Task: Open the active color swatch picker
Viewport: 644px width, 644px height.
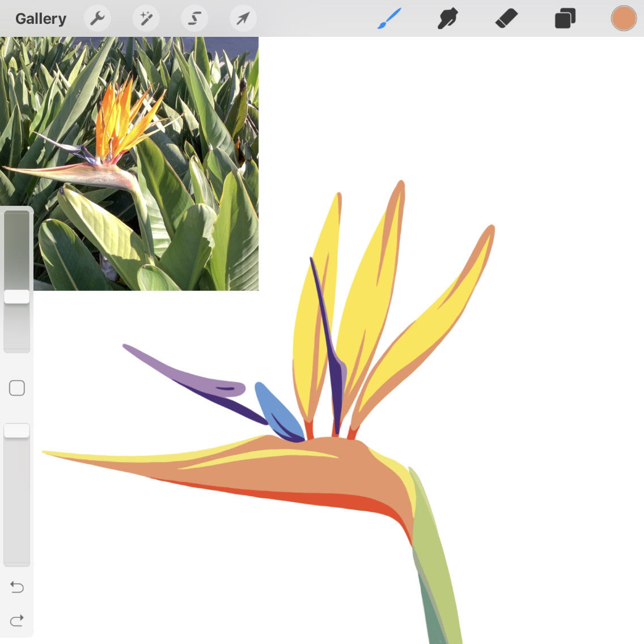Action: [624, 19]
